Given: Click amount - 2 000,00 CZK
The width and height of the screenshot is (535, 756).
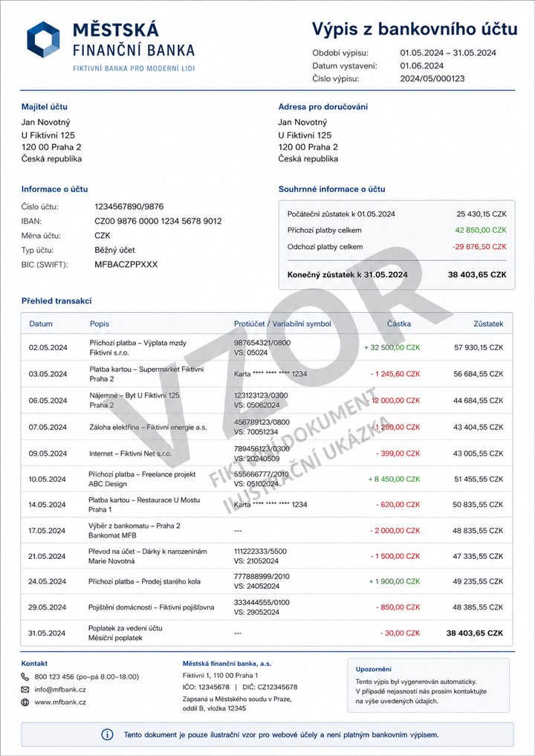Looking at the screenshot, I should tap(395, 530).
